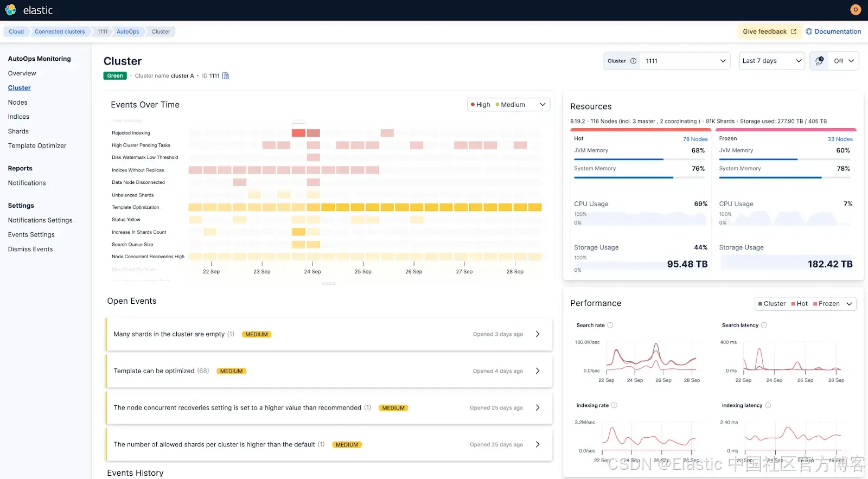Click the MEDIUM badge on Template can be optimized
The width and height of the screenshot is (868, 479).
(x=232, y=371)
